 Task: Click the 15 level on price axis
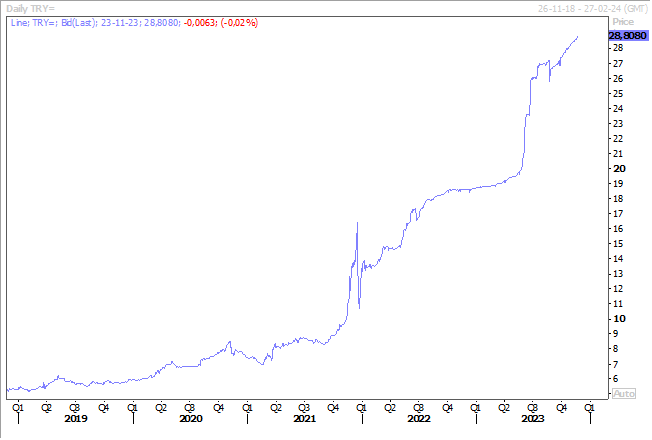click(617, 244)
